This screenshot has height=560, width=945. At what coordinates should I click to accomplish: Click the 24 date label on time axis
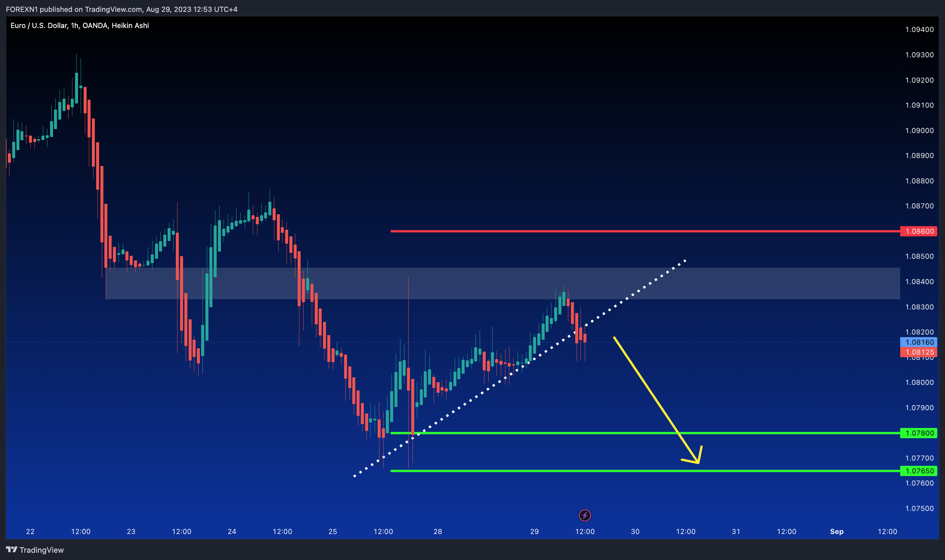coord(232,531)
